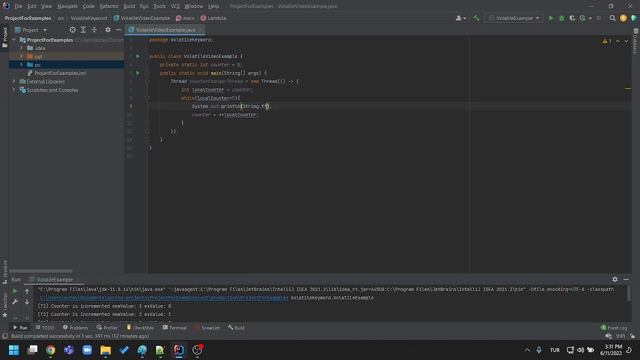Click the run console vertical scrollbar

coord(629,293)
